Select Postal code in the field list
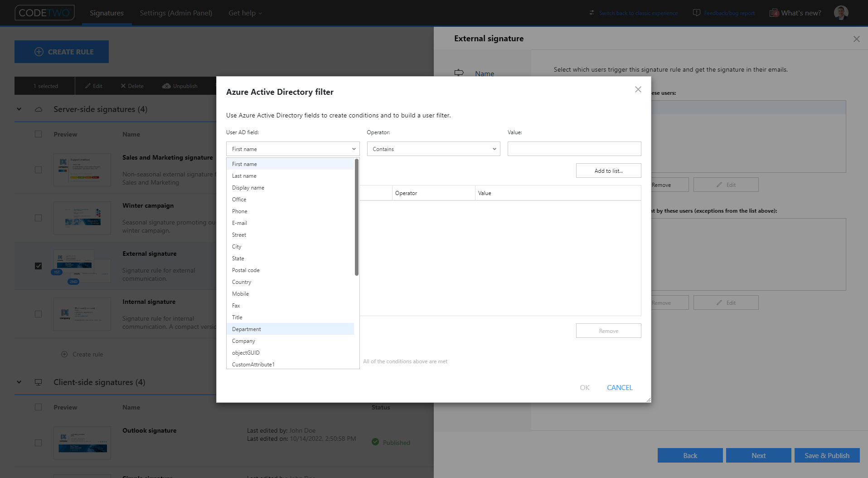The width and height of the screenshot is (868, 478). [x=290, y=270]
